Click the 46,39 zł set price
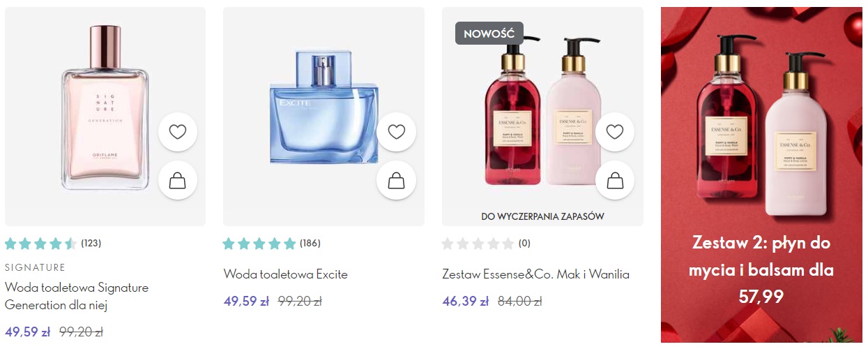Screen dimensions: 868x349 [x=466, y=302]
